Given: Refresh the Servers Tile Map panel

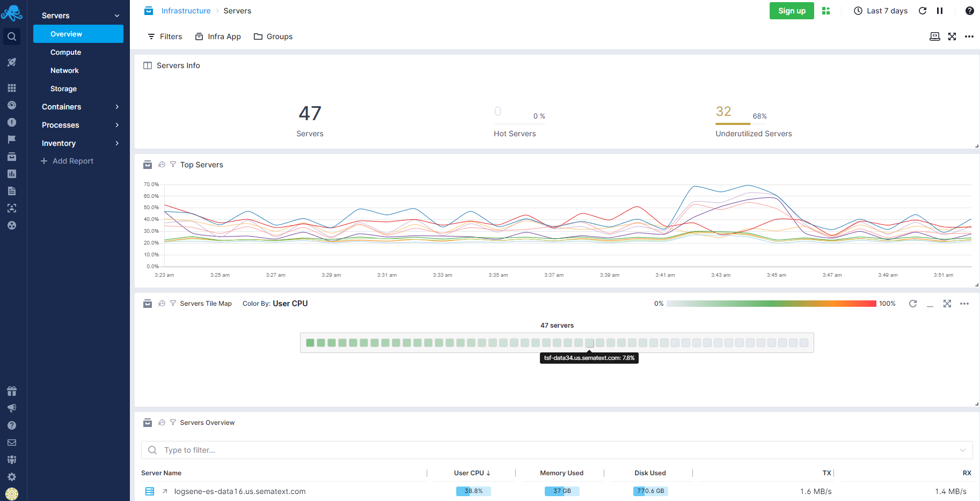Looking at the screenshot, I should pyautogui.click(x=913, y=304).
